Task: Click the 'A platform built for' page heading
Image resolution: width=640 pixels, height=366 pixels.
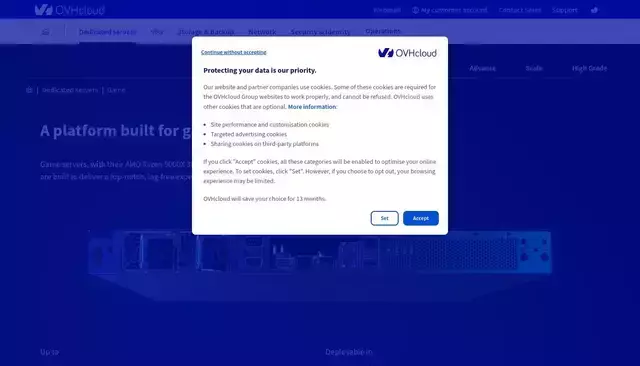Action: click(x=116, y=131)
